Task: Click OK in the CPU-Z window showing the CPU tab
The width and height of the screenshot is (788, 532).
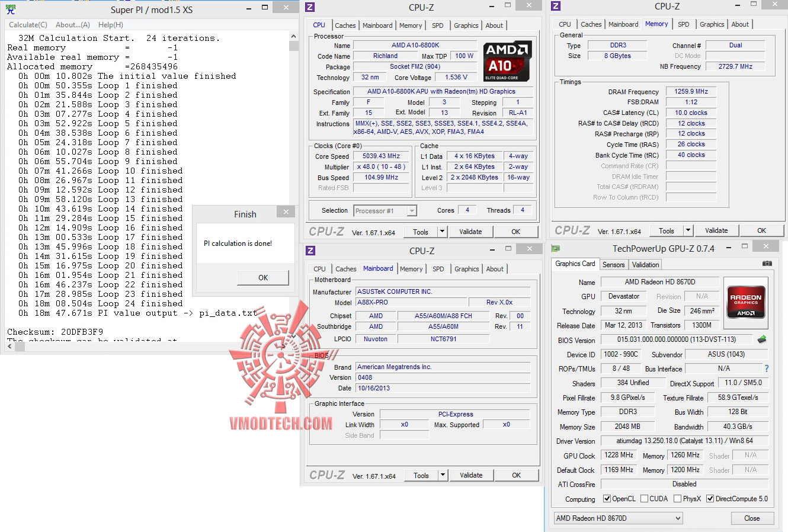Action: (516, 232)
